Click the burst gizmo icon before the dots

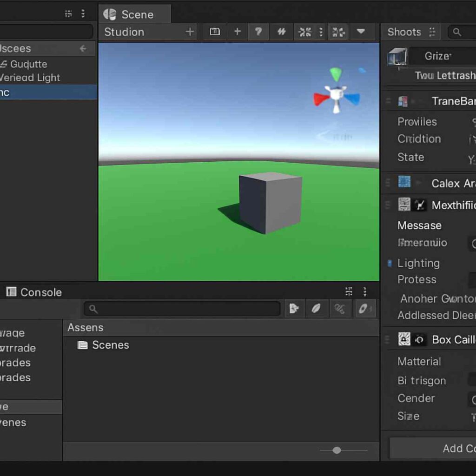pos(305,32)
